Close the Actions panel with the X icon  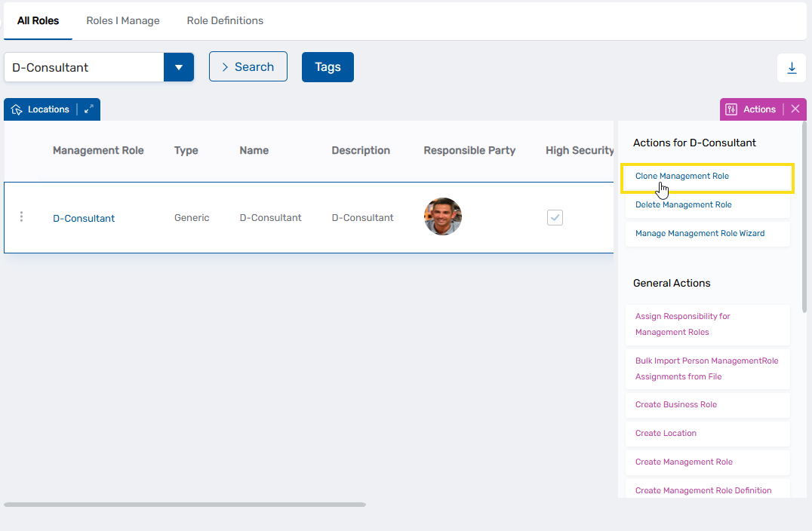[x=795, y=109]
